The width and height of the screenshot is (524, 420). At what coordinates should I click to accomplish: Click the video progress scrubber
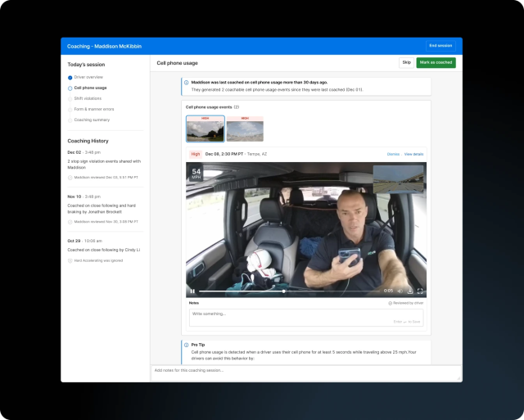284,291
